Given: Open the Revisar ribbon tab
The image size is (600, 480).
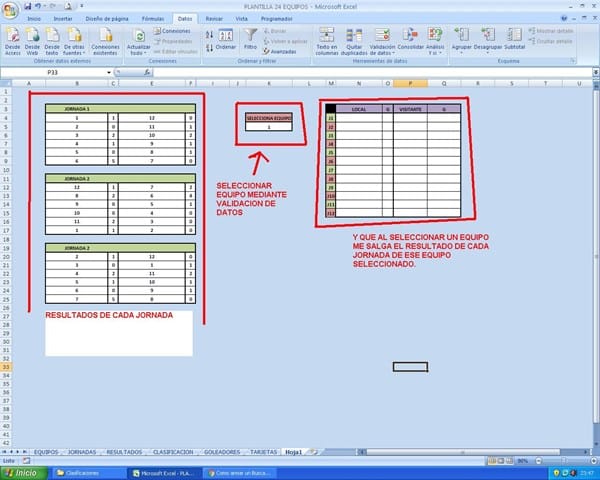Looking at the screenshot, I should (214, 19).
